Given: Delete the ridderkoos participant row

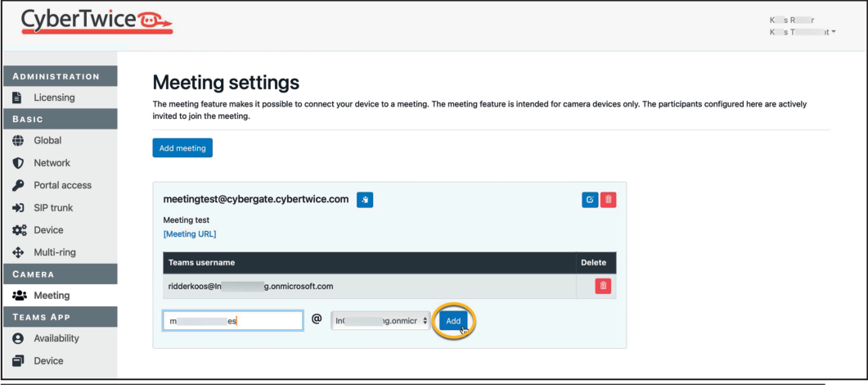Looking at the screenshot, I should pos(604,287).
